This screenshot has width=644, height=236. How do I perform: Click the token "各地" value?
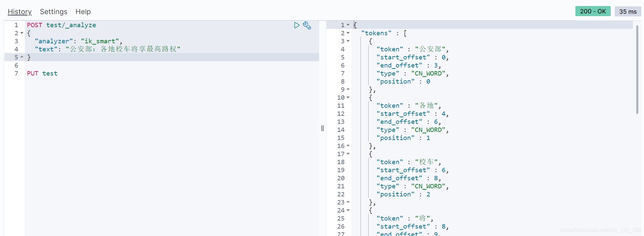[x=427, y=106]
